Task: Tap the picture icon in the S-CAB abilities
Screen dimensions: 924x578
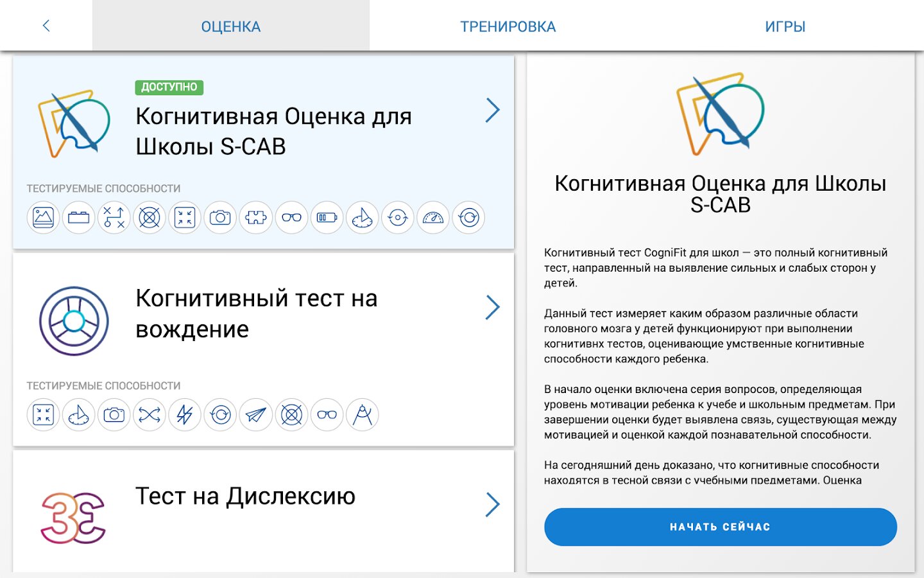Action: [43, 218]
